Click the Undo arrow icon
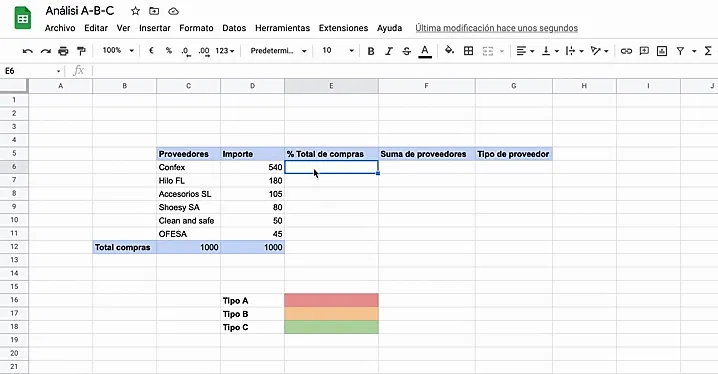 coord(27,51)
